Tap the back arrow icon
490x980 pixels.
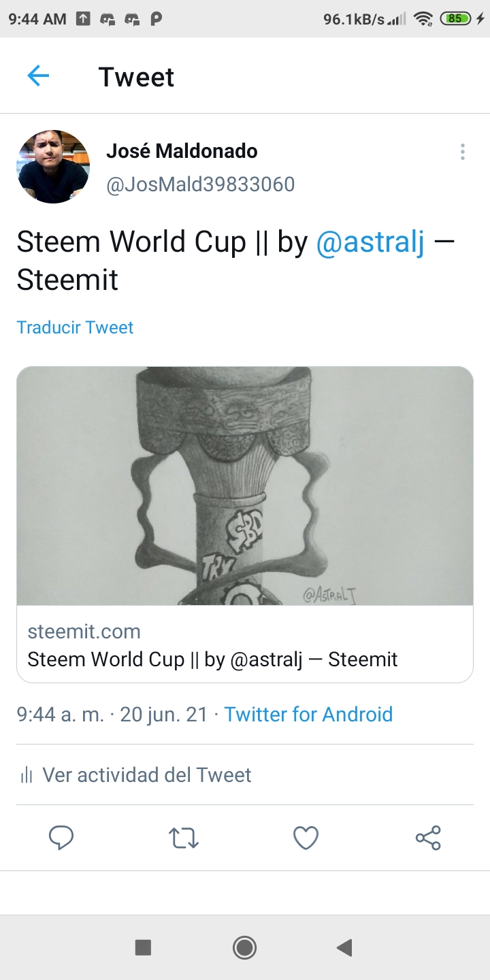click(38, 76)
